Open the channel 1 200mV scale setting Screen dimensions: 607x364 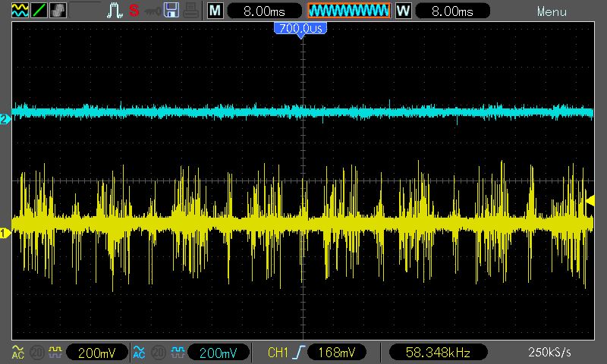point(97,353)
